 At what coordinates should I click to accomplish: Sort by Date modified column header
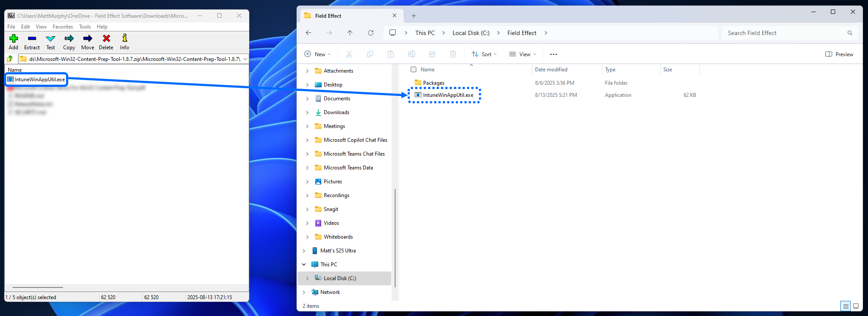(x=551, y=69)
